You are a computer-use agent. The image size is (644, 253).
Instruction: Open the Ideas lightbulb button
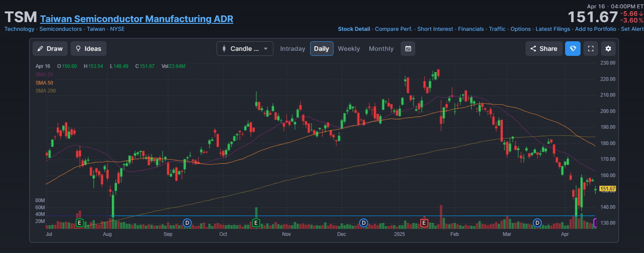pos(88,49)
